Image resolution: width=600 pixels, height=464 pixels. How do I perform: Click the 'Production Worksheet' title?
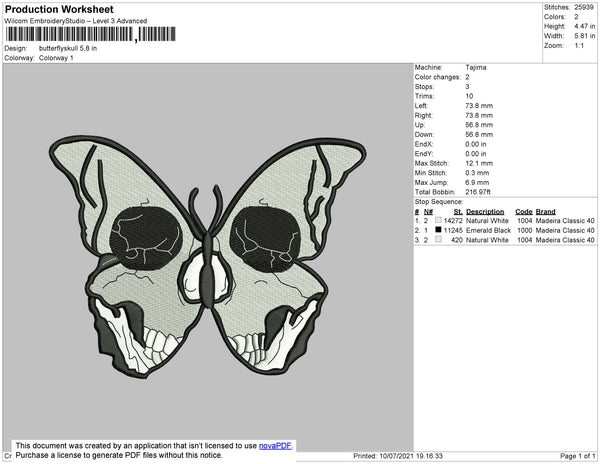click(59, 10)
